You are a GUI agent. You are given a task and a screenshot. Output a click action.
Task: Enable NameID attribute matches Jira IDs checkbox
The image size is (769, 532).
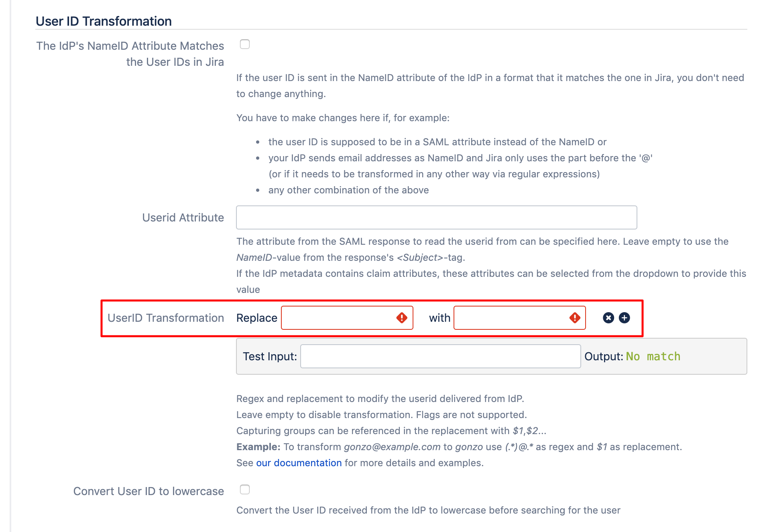245,44
